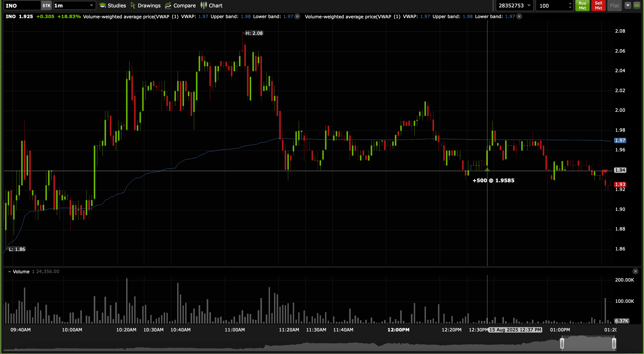Collapse the Volume panel with minus toggle

click(x=9, y=271)
